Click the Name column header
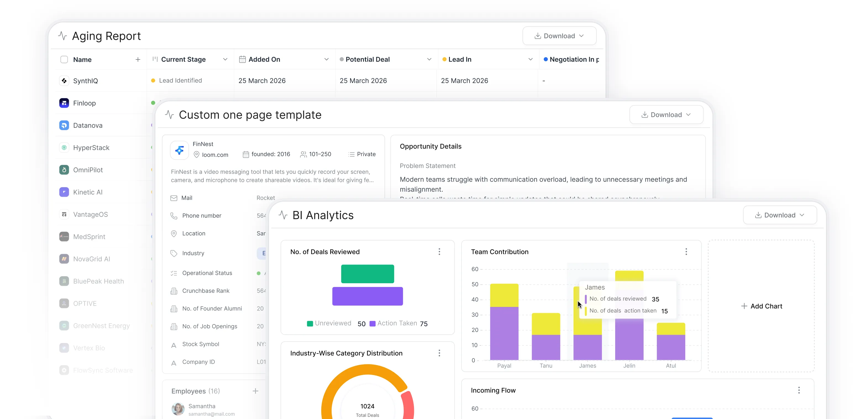This screenshot has height=419, width=868. coord(82,60)
